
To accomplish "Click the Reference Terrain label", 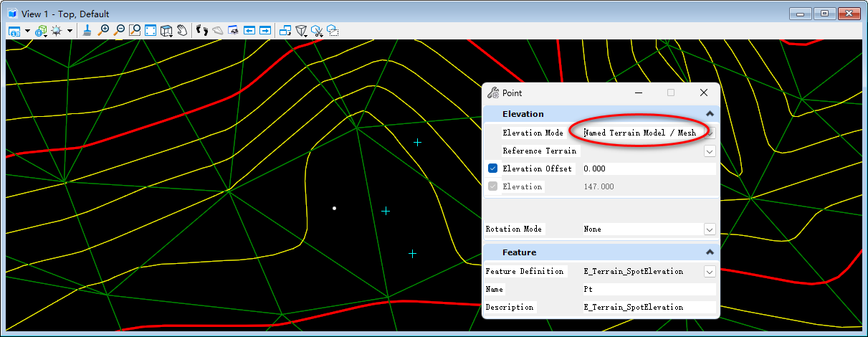I will pyautogui.click(x=539, y=151).
